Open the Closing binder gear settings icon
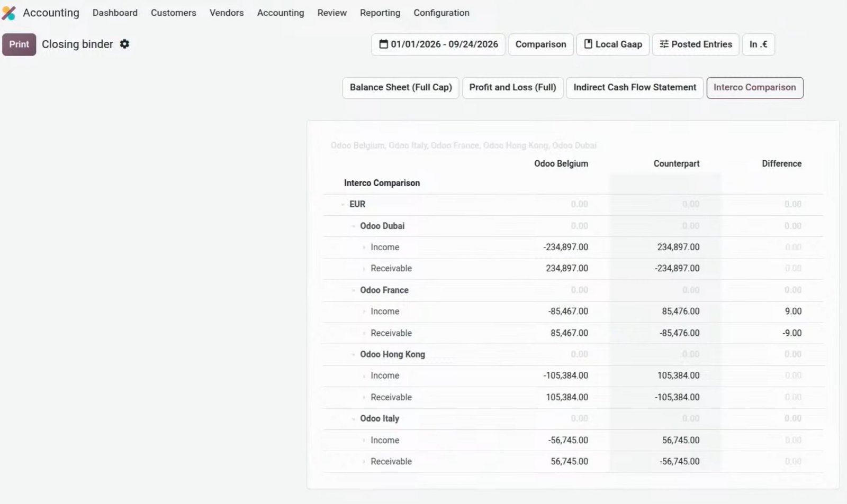This screenshot has height=504, width=847. (x=124, y=44)
